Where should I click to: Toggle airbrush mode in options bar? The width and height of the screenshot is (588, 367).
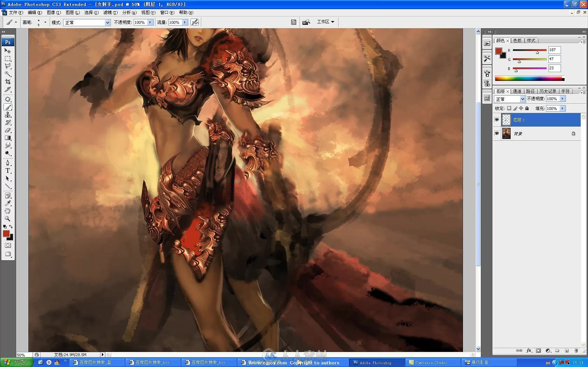[195, 22]
